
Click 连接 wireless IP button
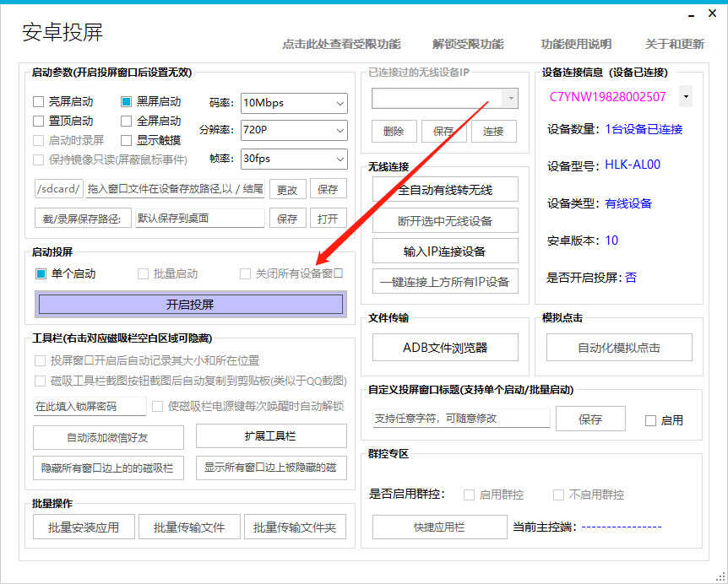click(493, 132)
